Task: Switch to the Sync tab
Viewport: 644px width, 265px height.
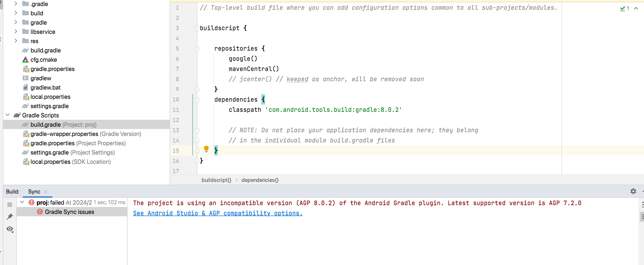Action: click(x=34, y=191)
